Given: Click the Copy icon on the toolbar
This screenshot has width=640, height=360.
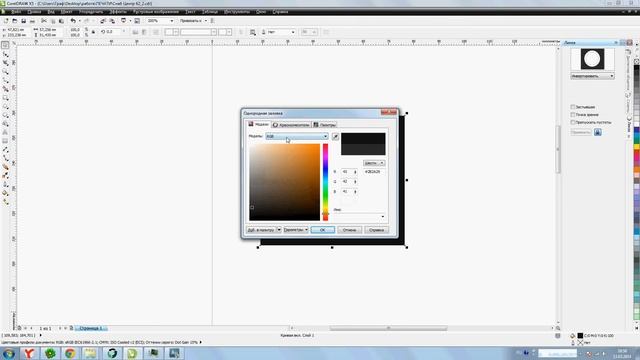Looking at the screenshot, I should coord(53,21).
